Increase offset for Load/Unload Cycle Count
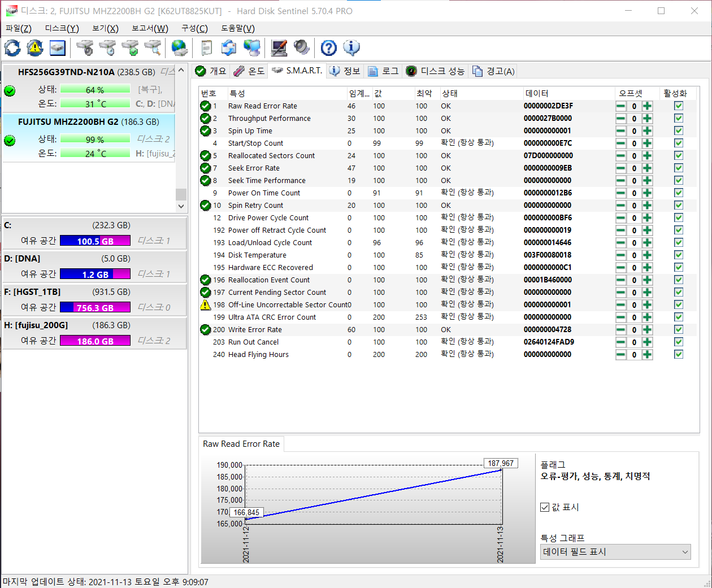 [x=647, y=243]
